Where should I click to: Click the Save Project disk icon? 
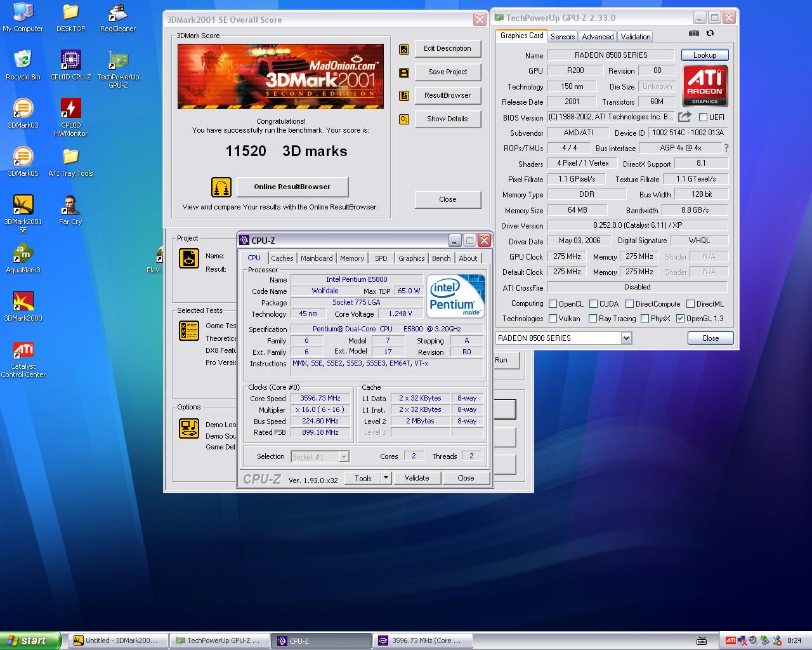pyautogui.click(x=403, y=73)
